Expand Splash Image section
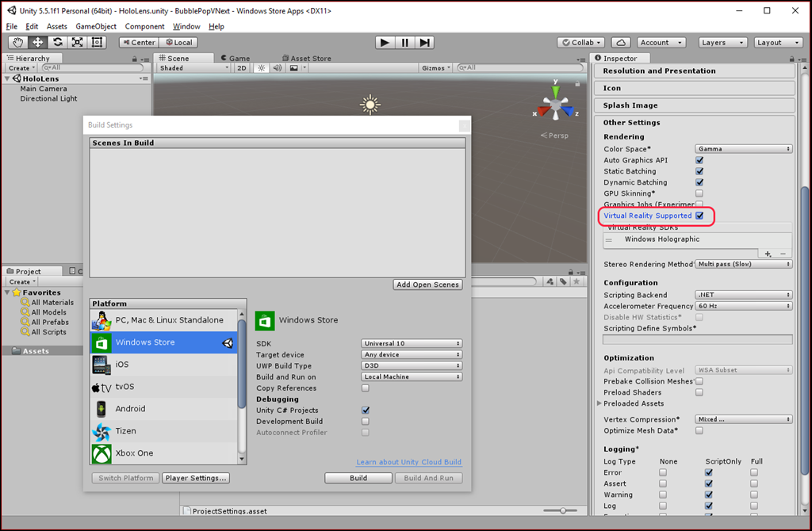 tap(695, 105)
